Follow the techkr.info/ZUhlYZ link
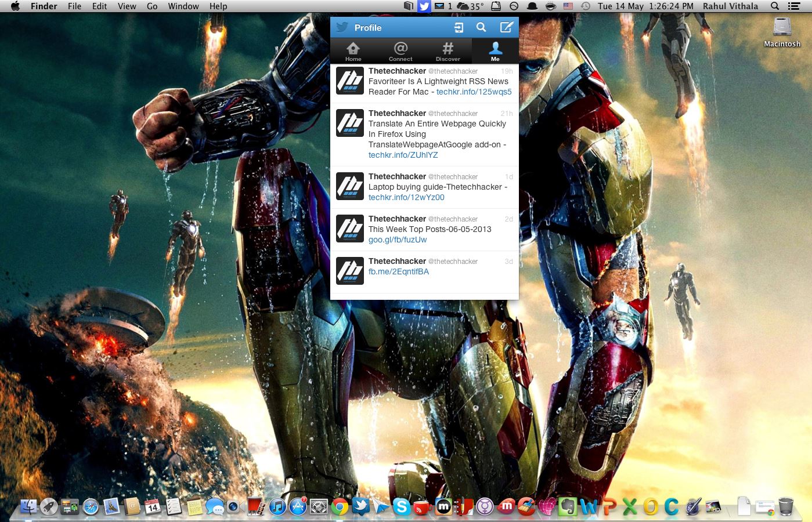 click(x=403, y=155)
